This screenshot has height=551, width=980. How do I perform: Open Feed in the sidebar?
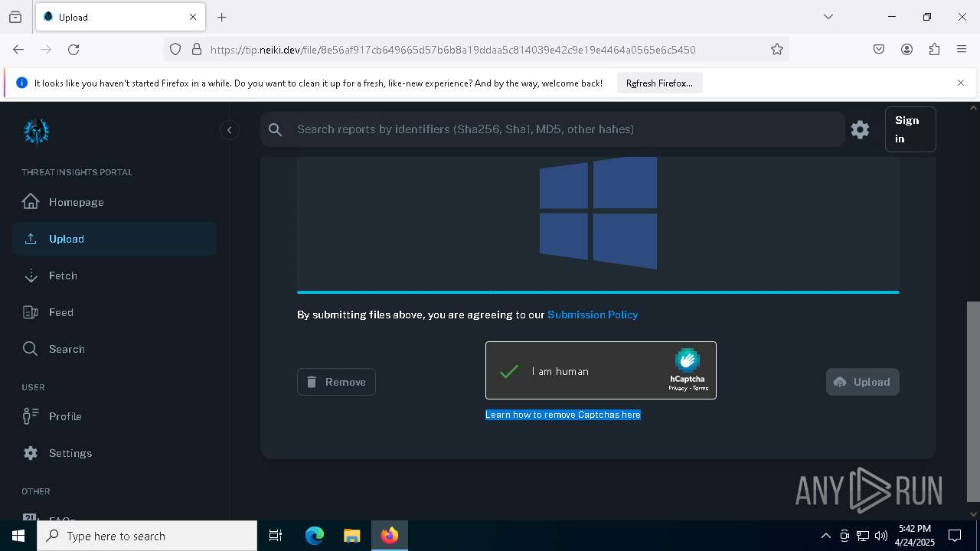pyautogui.click(x=115, y=312)
